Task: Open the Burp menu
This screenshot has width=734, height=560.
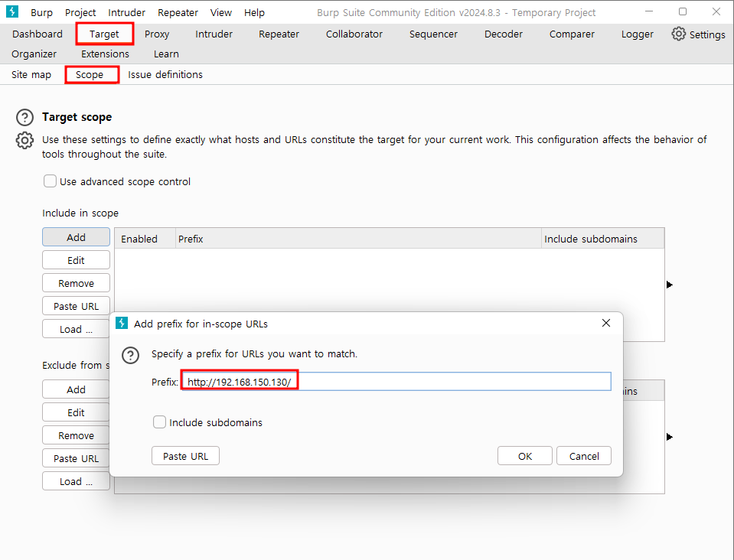Action: 41,13
